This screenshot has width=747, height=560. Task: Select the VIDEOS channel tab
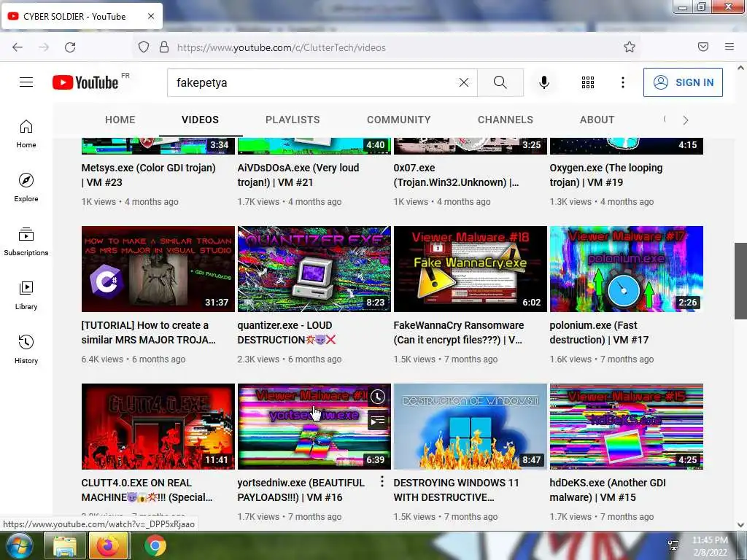point(200,120)
